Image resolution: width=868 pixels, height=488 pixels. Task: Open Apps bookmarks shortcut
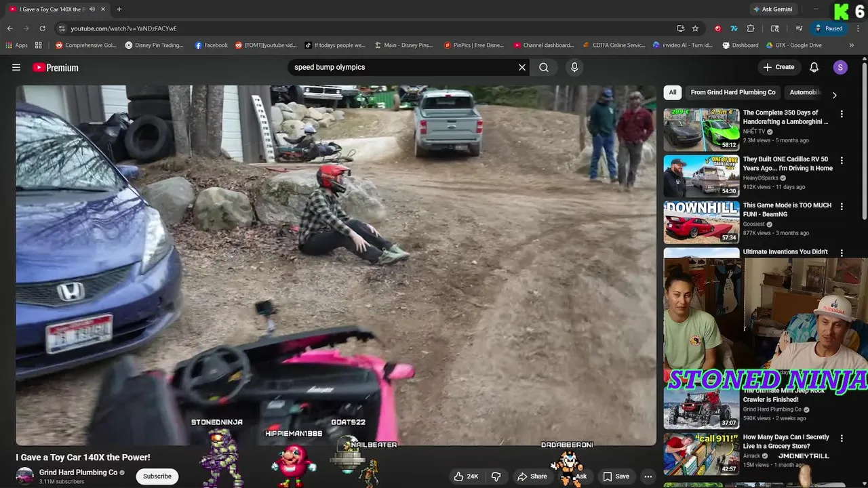pyautogui.click(x=17, y=45)
